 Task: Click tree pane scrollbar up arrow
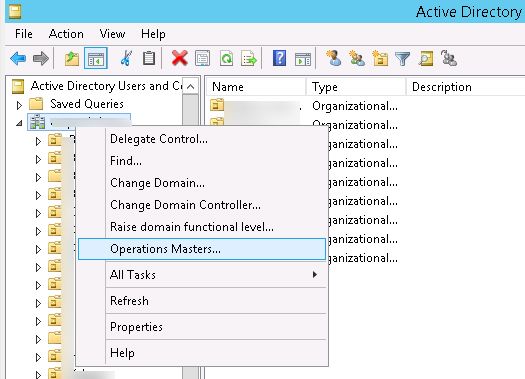click(191, 87)
